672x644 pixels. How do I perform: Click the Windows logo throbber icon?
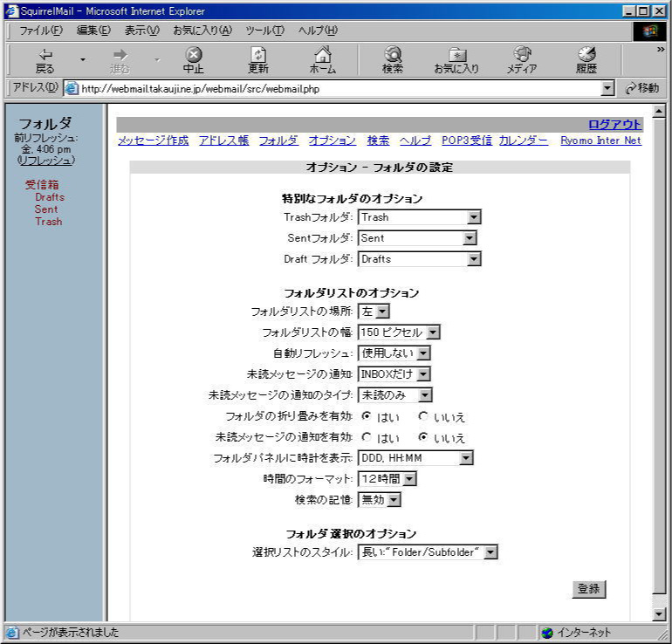pyautogui.click(x=649, y=31)
